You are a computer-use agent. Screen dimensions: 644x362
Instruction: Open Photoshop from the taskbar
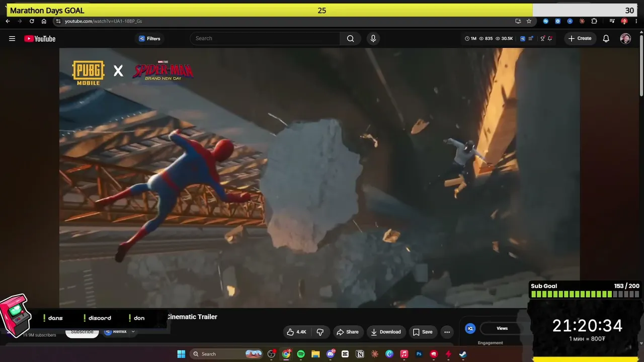click(x=419, y=354)
